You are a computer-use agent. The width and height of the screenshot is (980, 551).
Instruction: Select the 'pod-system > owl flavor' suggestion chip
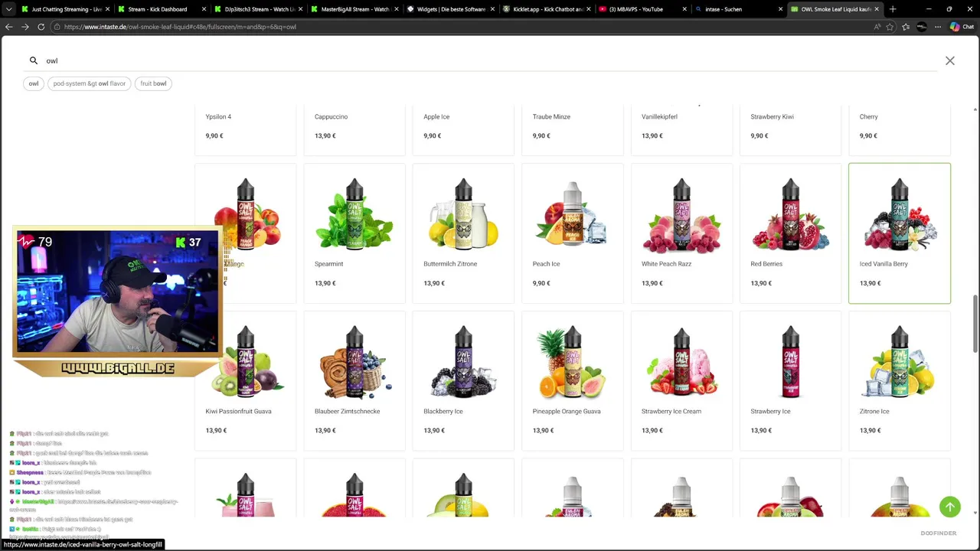[90, 83]
